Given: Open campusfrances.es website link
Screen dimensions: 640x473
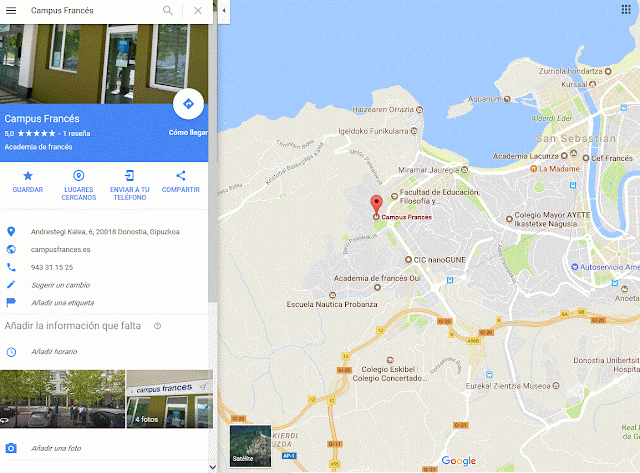Looking at the screenshot, I should click(x=60, y=249).
